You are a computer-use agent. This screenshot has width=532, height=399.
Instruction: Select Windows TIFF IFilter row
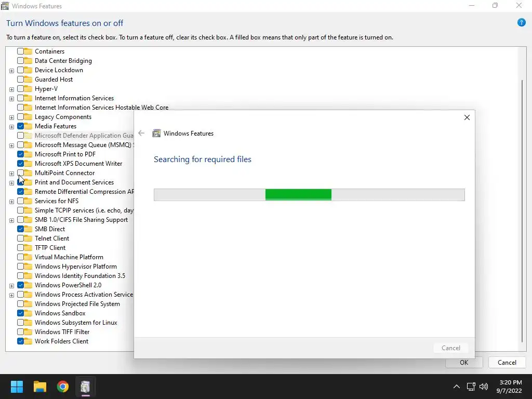(x=62, y=332)
